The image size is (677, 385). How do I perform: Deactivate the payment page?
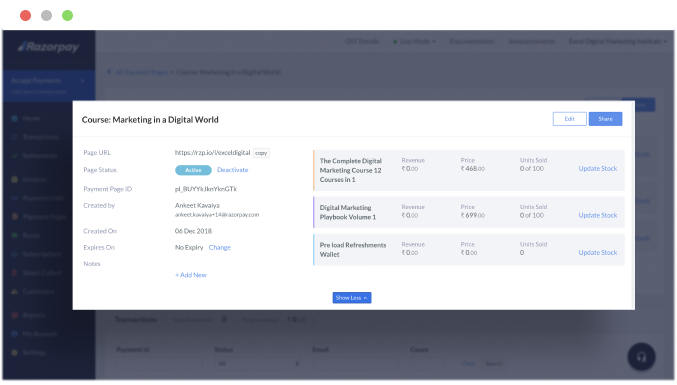tap(233, 170)
